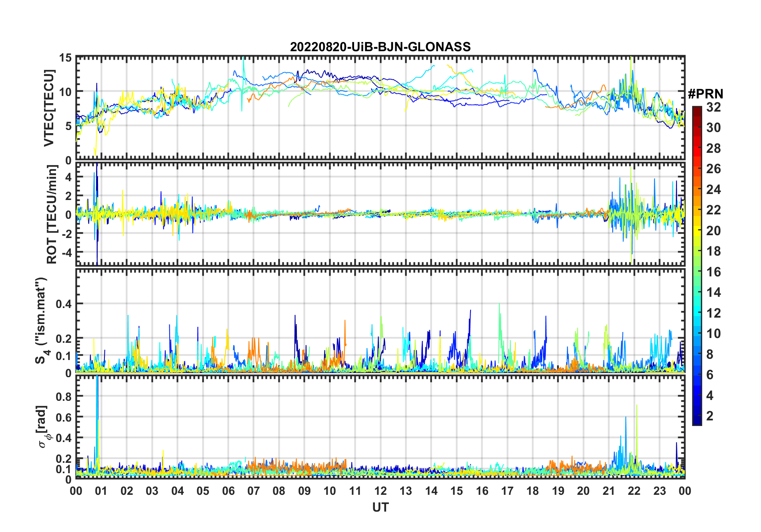Screen dimensions: 761x532
Task: Pick the dark blue bottom of the PRN colorbar
Action: (x=697, y=420)
